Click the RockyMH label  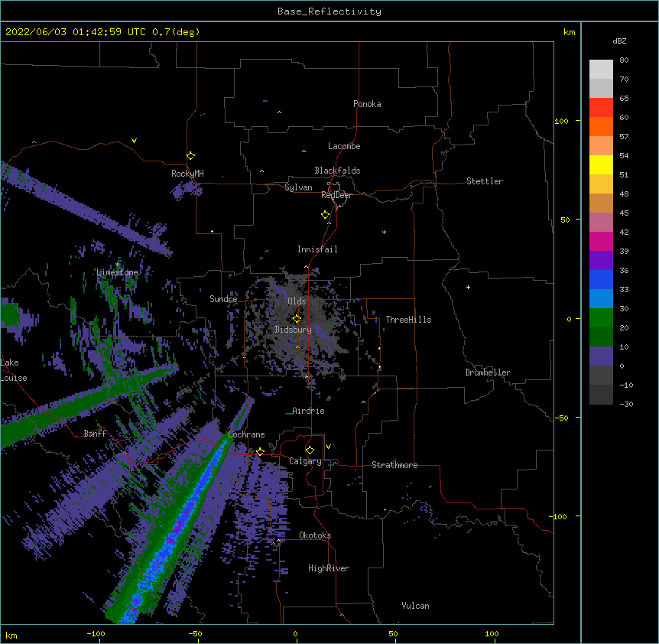pyautogui.click(x=187, y=174)
